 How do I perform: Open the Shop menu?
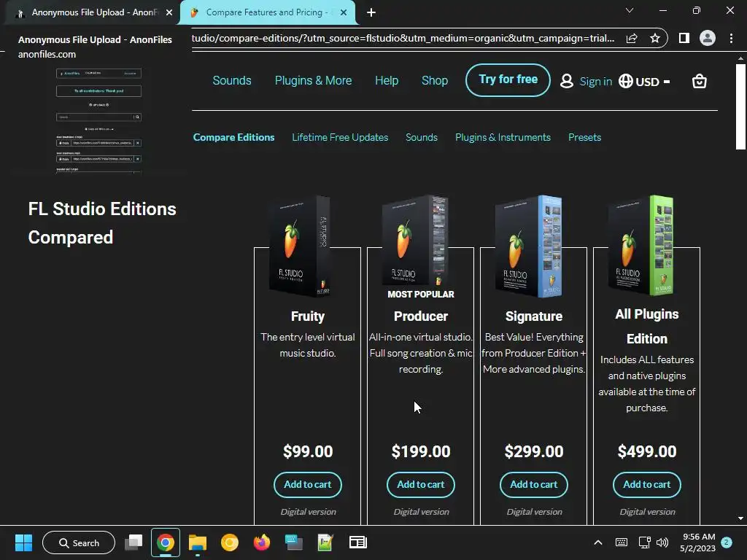[x=435, y=80]
